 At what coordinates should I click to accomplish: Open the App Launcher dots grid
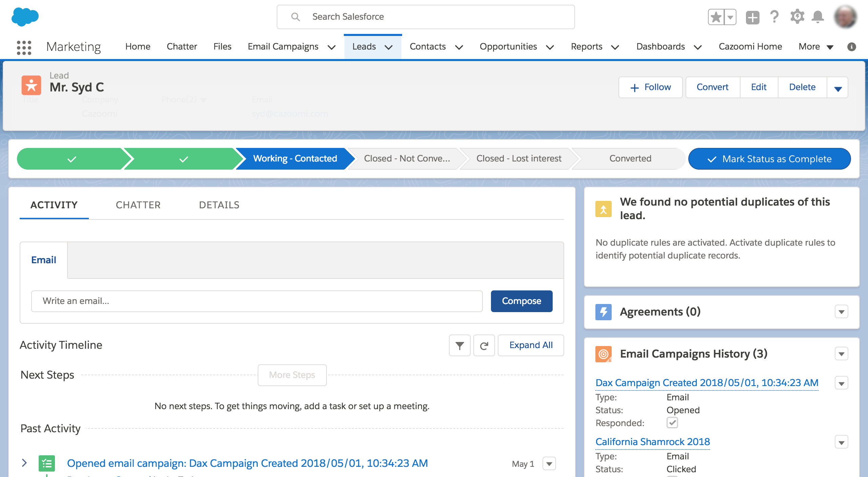coord(24,47)
